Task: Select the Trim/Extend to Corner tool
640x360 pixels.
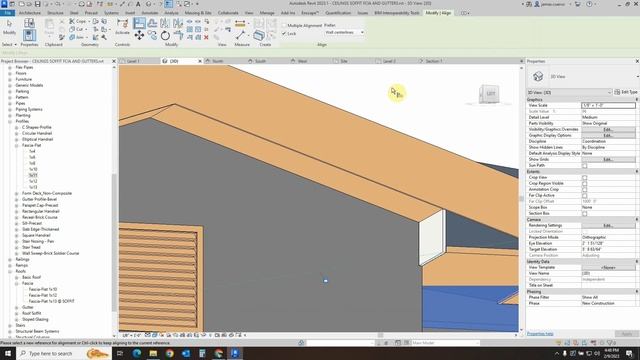Action: click(178, 36)
